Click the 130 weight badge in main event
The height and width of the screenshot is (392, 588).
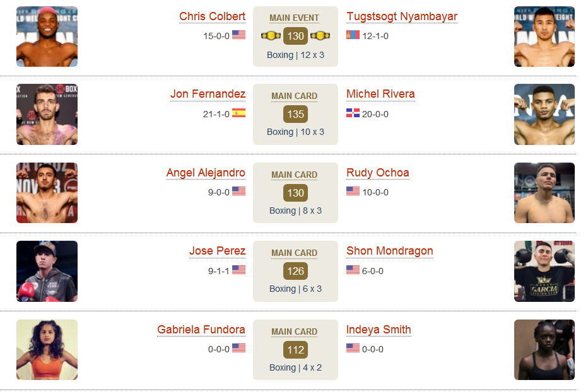coord(295,36)
